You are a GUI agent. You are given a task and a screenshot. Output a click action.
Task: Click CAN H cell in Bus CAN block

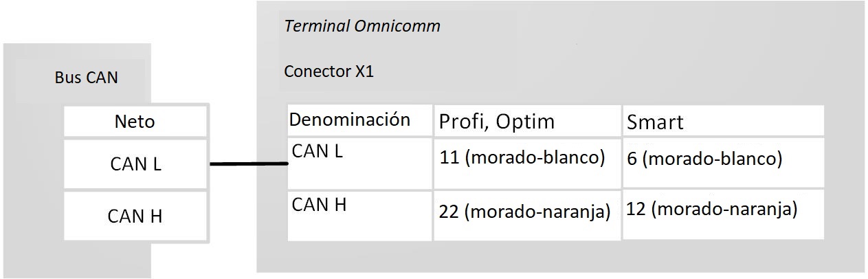[135, 216]
